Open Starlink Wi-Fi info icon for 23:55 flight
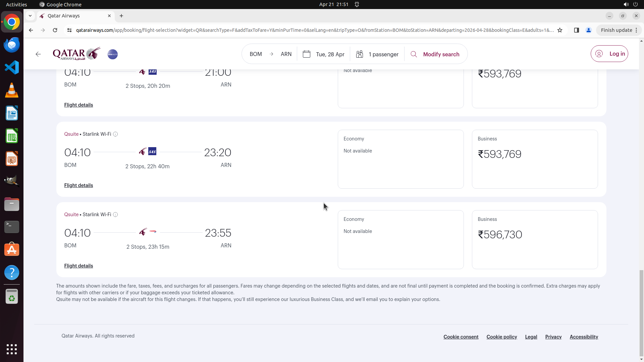This screenshot has width=644, height=362. click(115, 215)
